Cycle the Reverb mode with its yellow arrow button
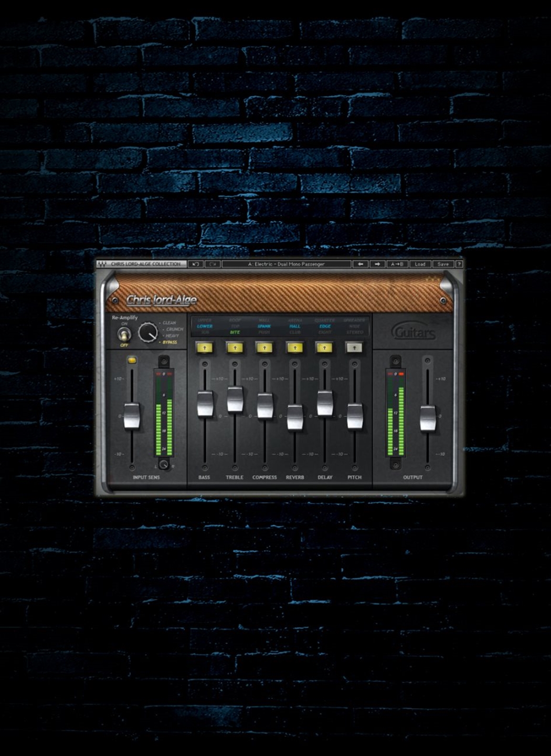This screenshot has height=756, width=551. [295, 347]
